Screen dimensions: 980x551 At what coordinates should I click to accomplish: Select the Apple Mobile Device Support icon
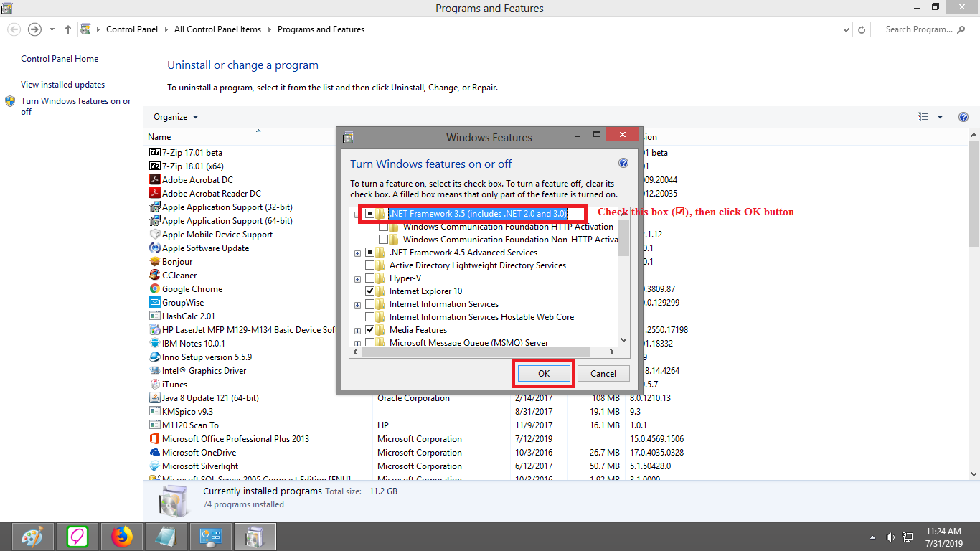tap(154, 235)
